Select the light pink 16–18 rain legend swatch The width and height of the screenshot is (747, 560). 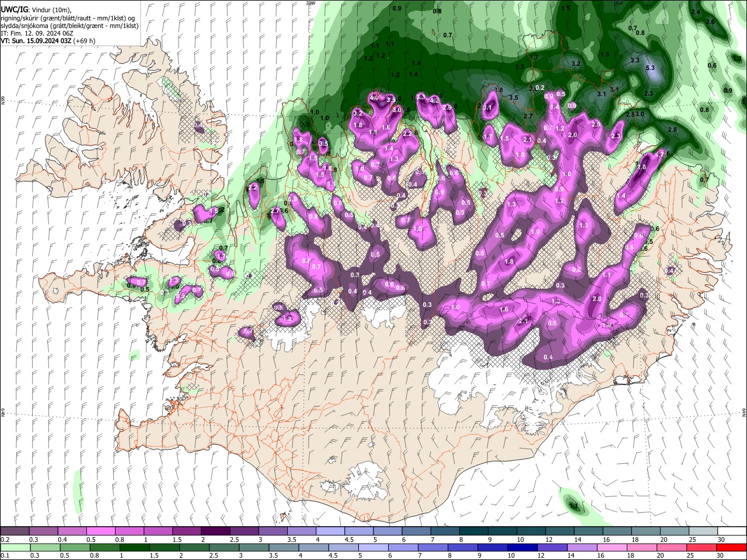611,547
